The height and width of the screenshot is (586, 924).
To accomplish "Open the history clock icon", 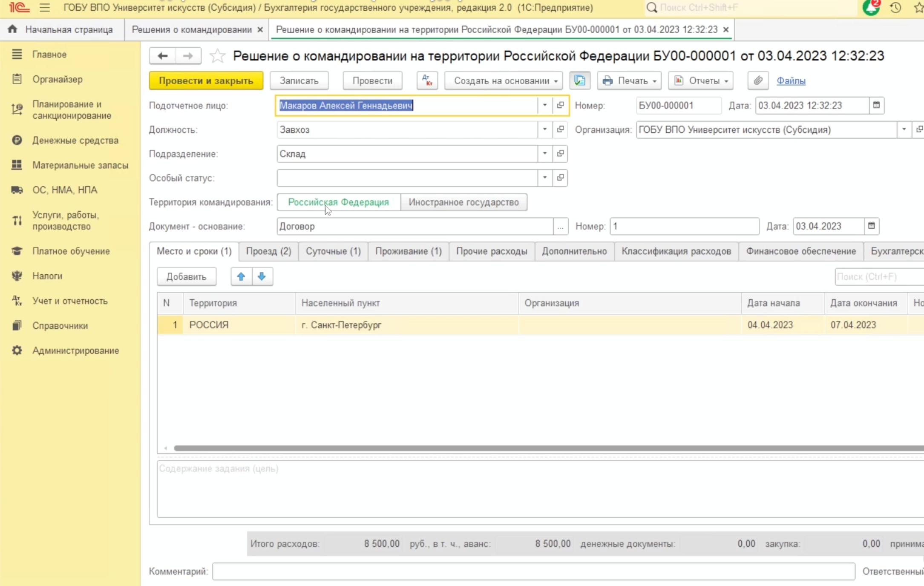I will coord(895,8).
